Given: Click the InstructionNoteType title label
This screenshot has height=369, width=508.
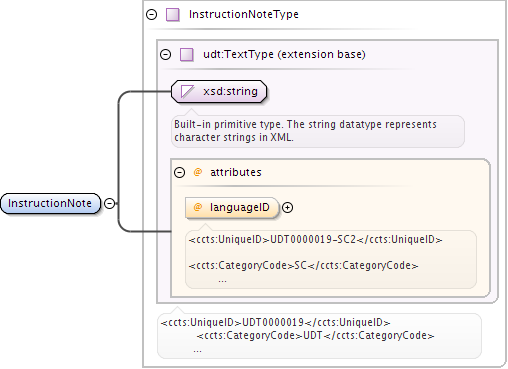Looking at the screenshot, I should pos(244,14).
